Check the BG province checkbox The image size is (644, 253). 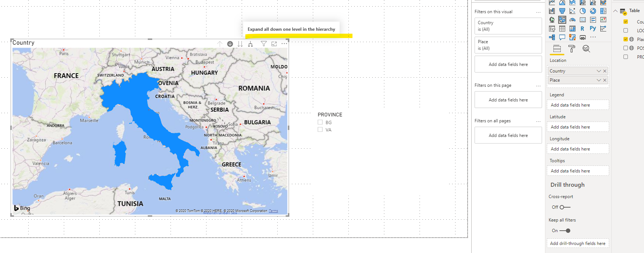click(320, 123)
